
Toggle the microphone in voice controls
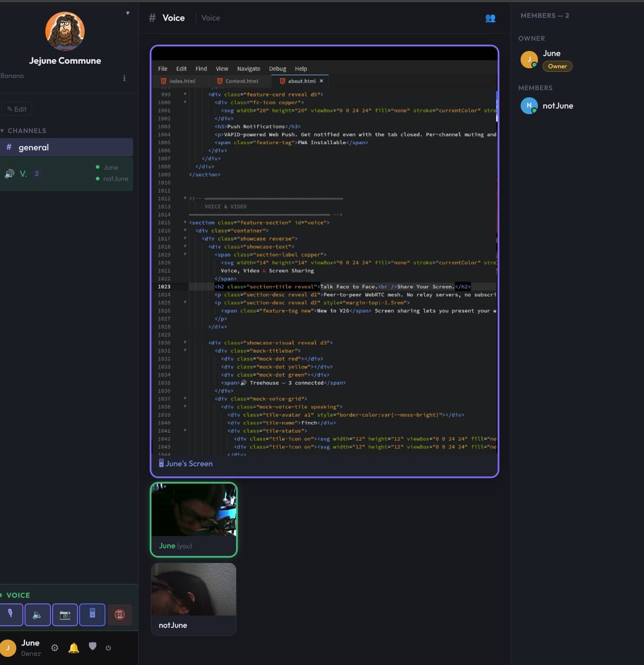click(x=11, y=615)
